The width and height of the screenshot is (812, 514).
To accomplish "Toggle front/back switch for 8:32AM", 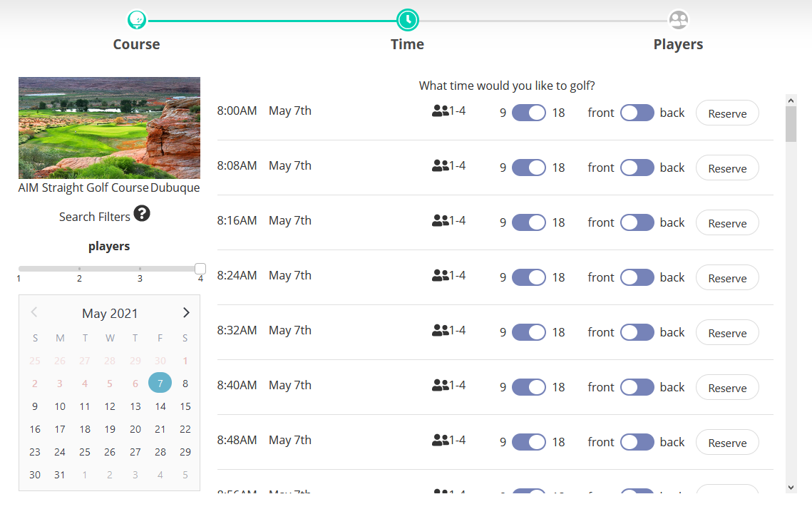I will [x=637, y=332].
